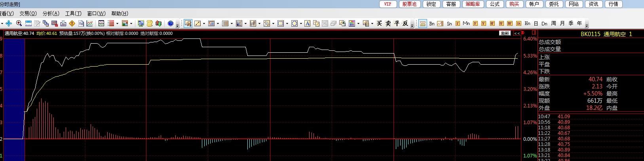
Task: Click the yellow scroll notes icon
Action: coord(150,24)
